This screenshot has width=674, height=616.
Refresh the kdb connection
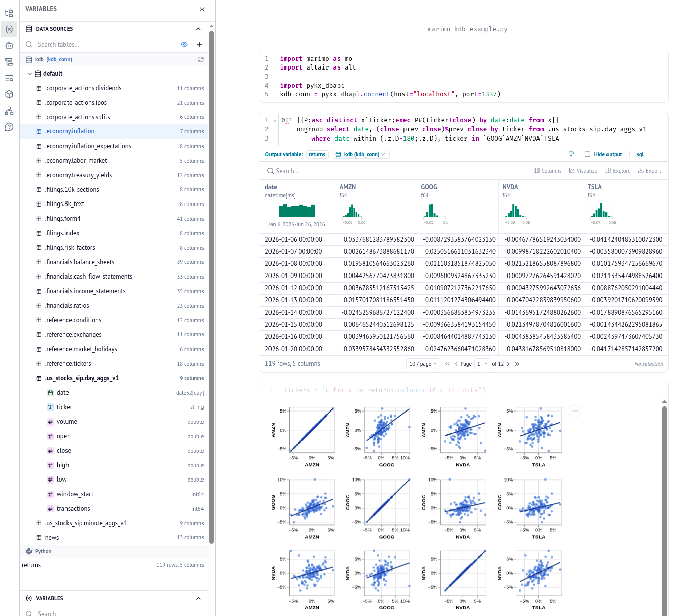pyautogui.click(x=200, y=59)
